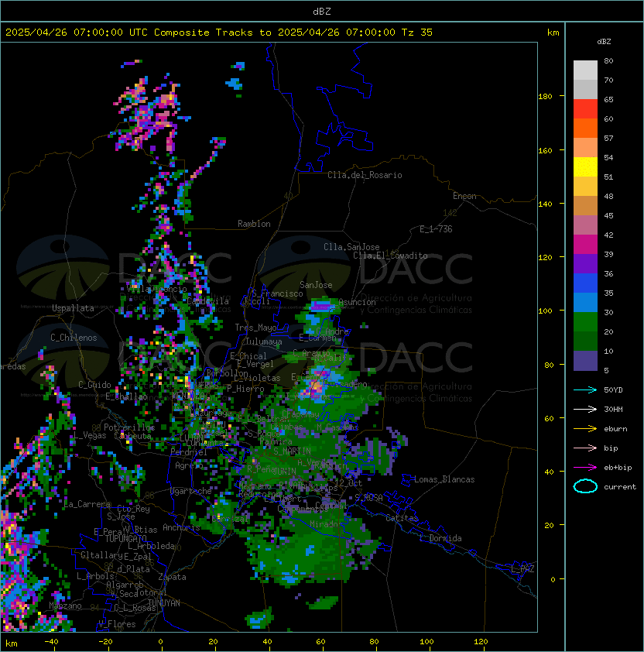Select the Manzano map label
Viewport: 644px width, 652px height.
(65, 606)
